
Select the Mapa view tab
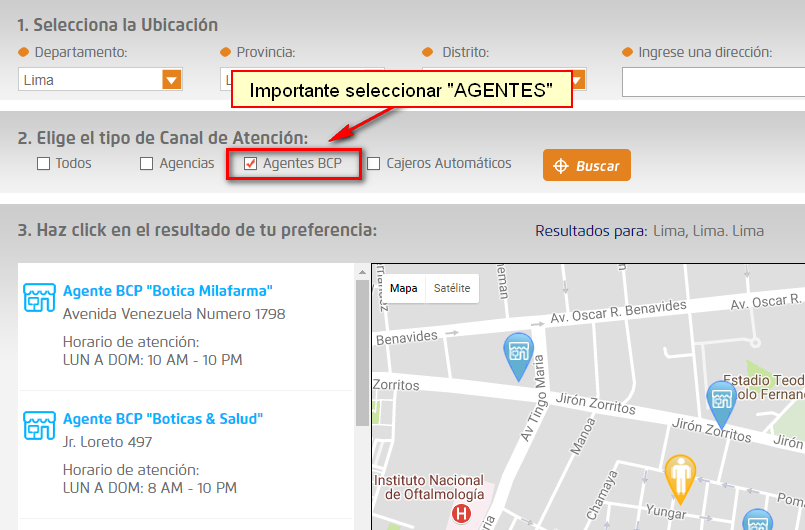point(404,289)
